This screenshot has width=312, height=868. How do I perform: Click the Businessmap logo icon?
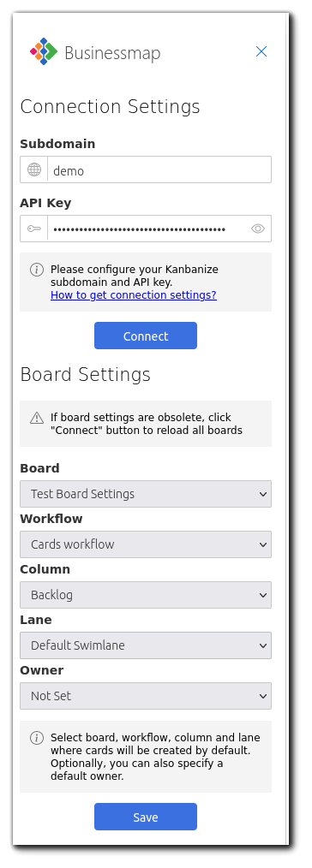[44, 51]
